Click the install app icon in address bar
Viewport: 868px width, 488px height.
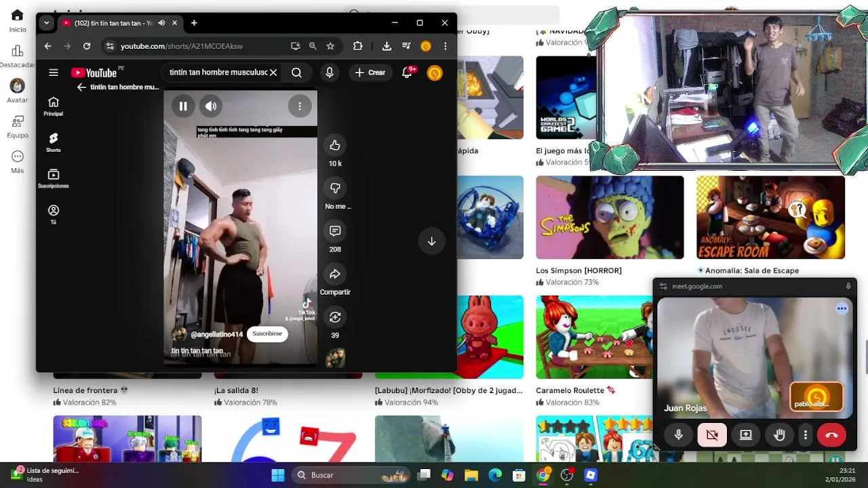[295, 46]
